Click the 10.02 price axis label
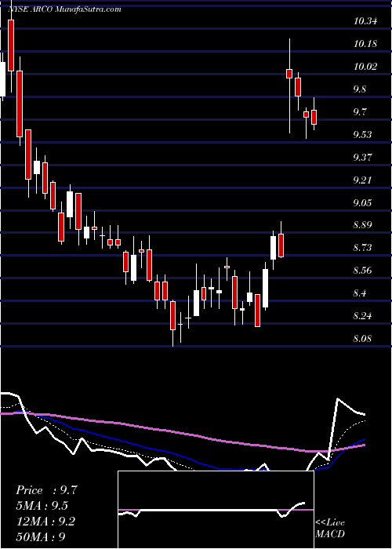Viewport: 392px width, 549px height. [365, 67]
